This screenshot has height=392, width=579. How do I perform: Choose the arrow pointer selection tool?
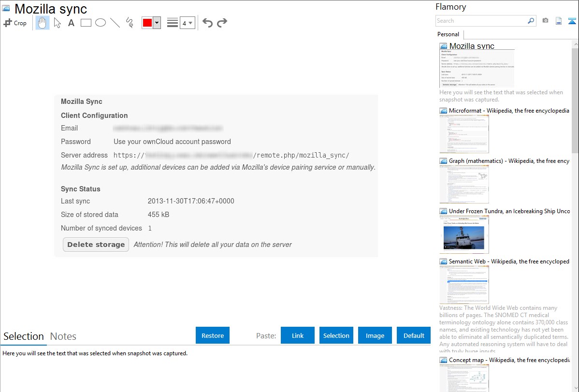click(x=57, y=23)
